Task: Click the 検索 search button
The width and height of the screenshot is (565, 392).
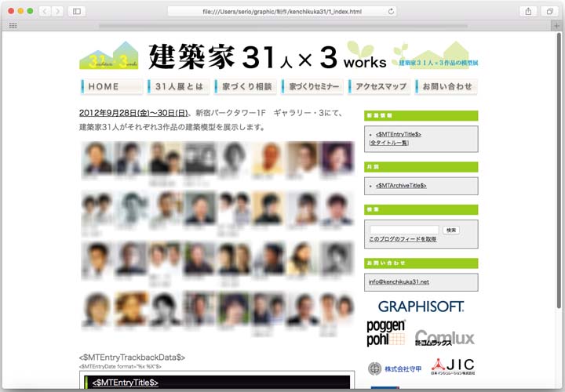Action: click(451, 230)
